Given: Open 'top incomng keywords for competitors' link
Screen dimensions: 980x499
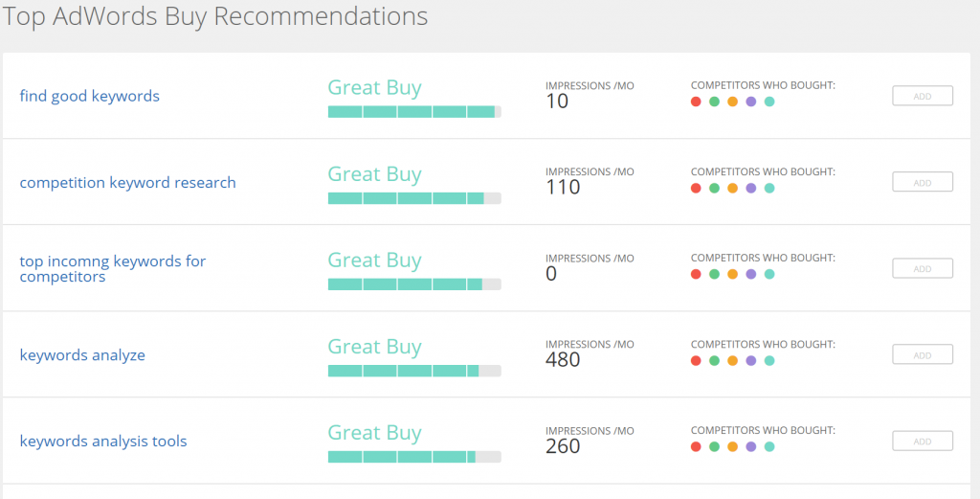Looking at the screenshot, I should click(112, 269).
